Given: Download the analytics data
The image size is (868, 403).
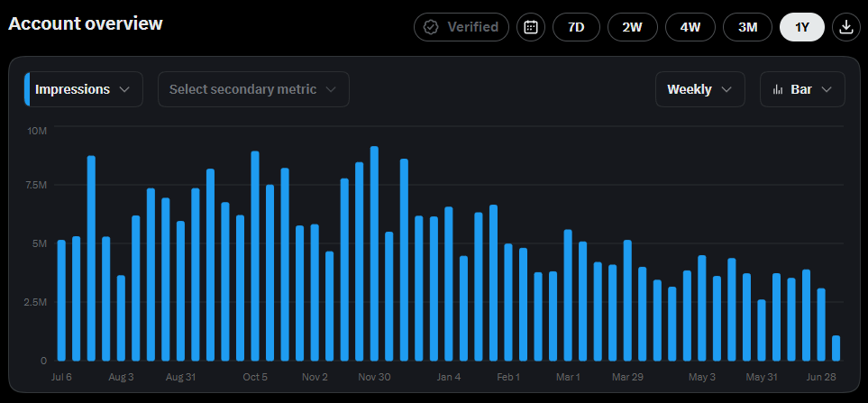Looking at the screenshot, I should (845, 27).
